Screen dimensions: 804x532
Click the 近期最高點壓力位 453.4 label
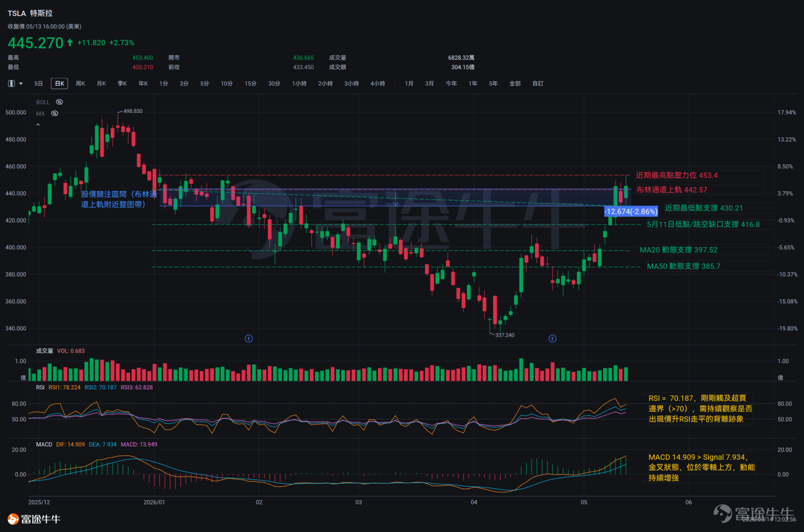coord(677,175)
